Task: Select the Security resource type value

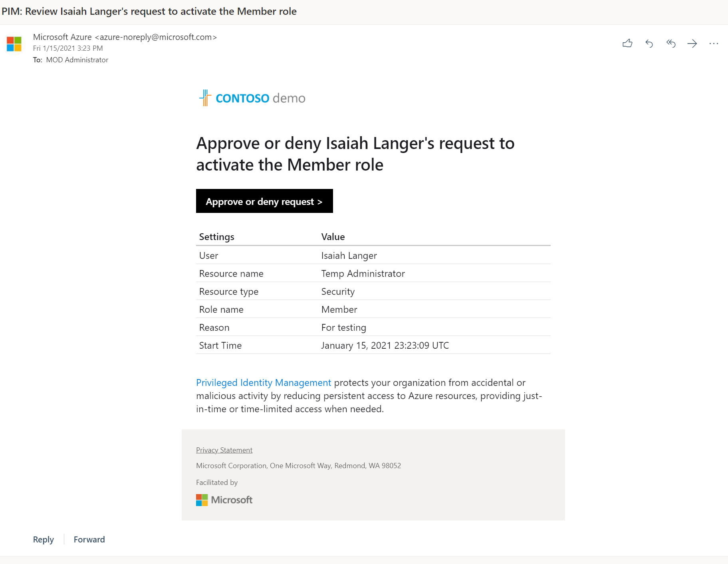Action: [x=338, y=292]
